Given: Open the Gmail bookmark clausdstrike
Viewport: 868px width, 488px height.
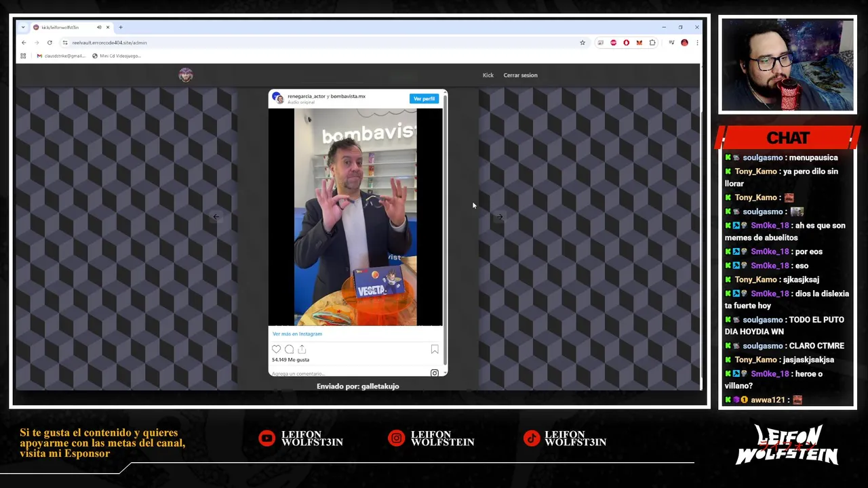Looking at the screenshot, I should (61, 56).
